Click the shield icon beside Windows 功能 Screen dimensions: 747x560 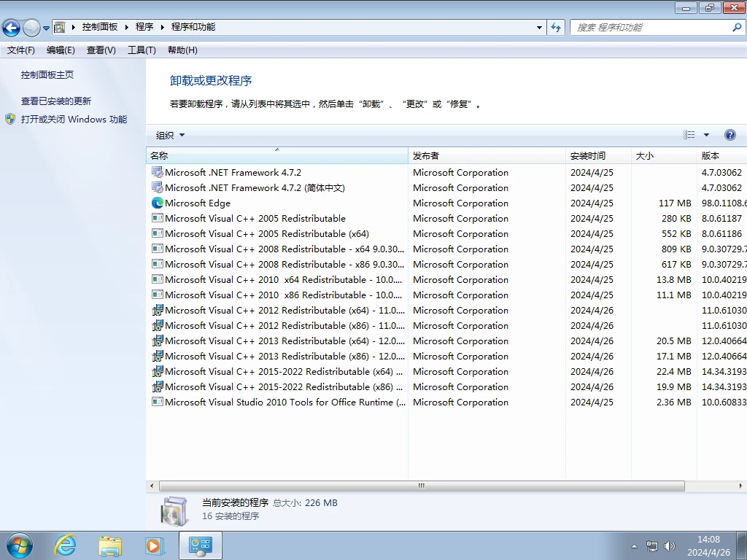[10, 119]
